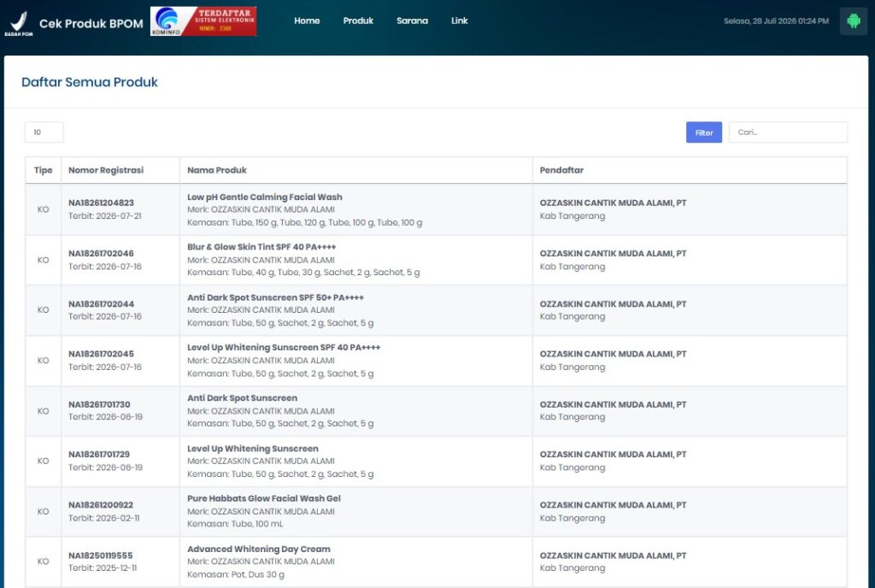Select registration number NA18250119555
Image resolution: width=875 pixels, height=588 pixels.
[x=101, y=556]
